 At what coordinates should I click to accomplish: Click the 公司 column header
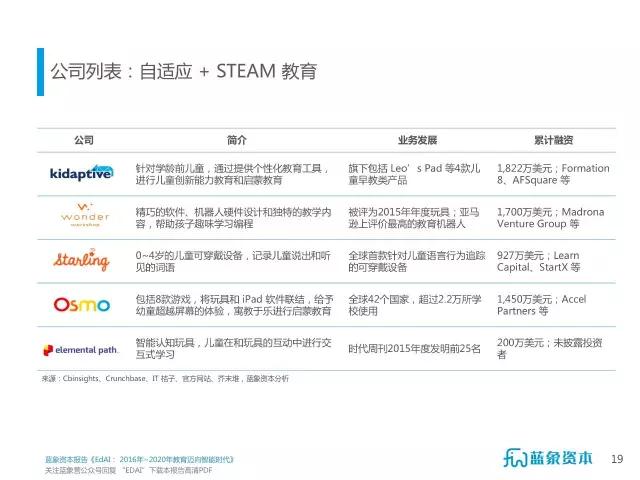point(84,140)
